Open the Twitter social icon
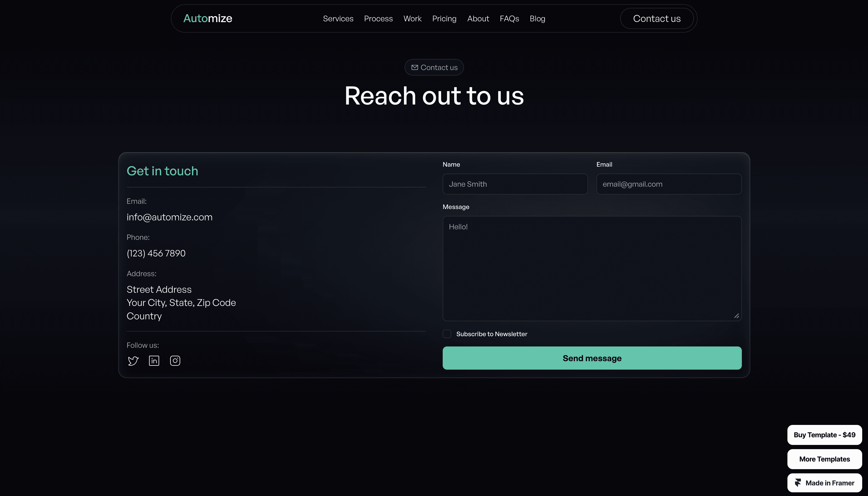Image resolution: width=868 pixels, height=496 pixels. tap(133, 361)
